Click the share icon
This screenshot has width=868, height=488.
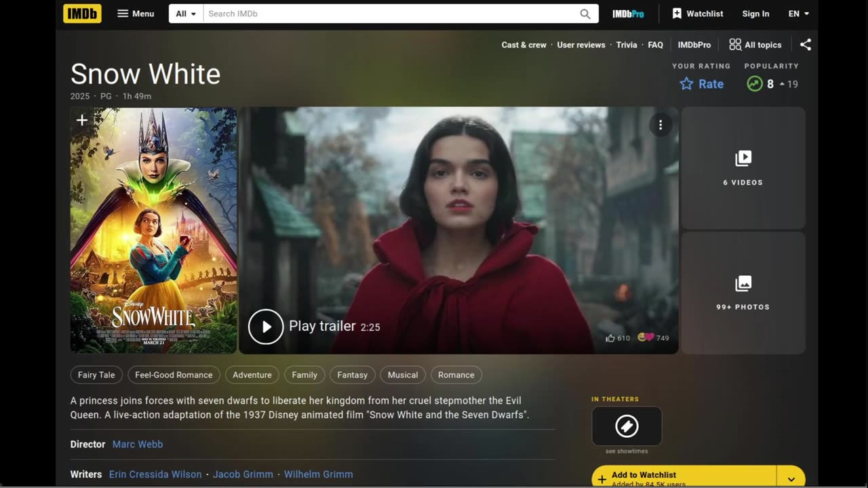806,45
